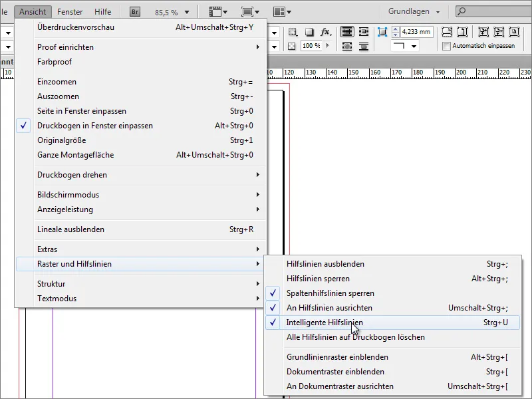Choose Grundlinienraster einblenden

point(392,357)
